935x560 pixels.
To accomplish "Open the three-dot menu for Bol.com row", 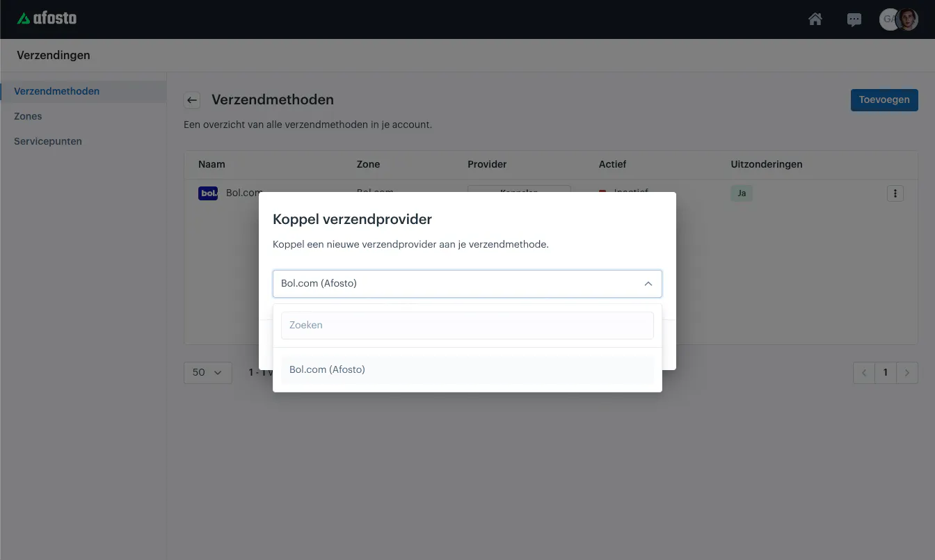I will click(895, 193).
